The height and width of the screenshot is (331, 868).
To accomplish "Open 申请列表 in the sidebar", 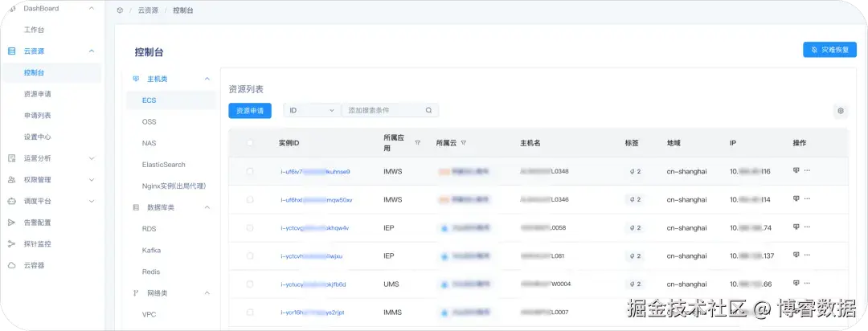I will point(37,116).
